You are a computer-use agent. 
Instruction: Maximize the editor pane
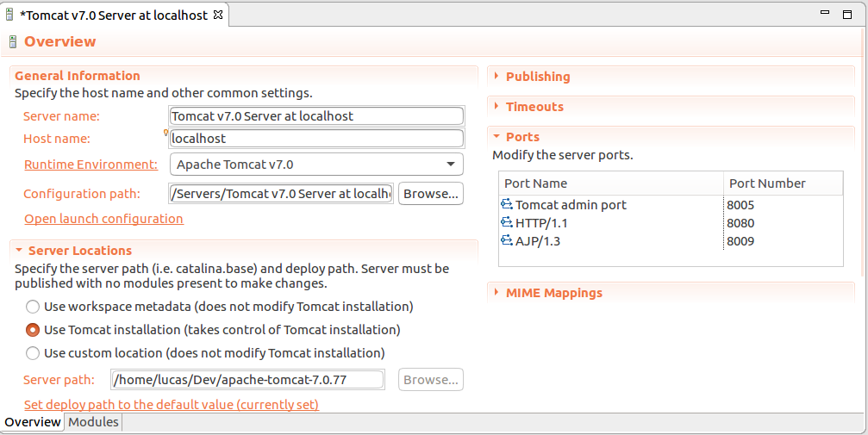coord(847,15)
